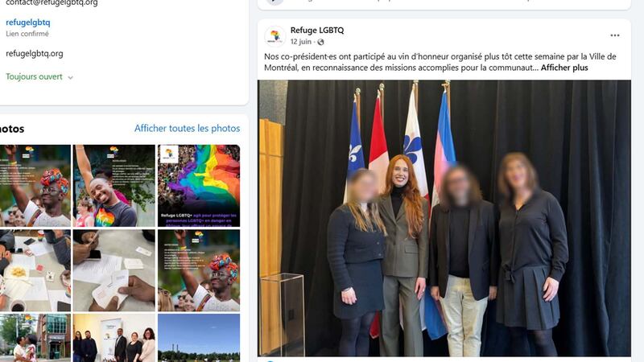Open the blue sky landscape thumbnail
Image resolution: width=644 pixels, height=362 pixels.
click(x=199, y=338)
